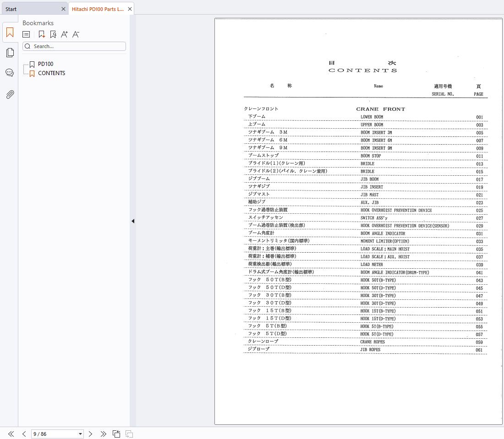Click LOWER BOOM entry in contents

coord(372,117)
